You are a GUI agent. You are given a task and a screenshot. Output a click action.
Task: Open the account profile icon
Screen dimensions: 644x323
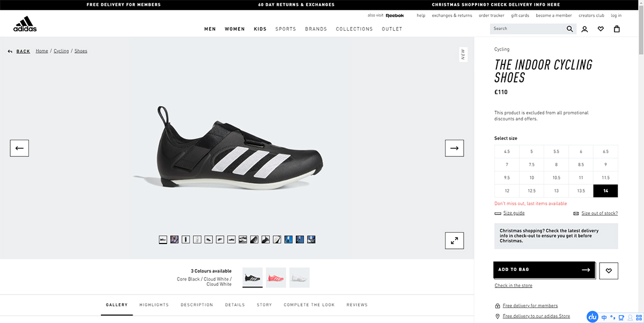point(584,29)
